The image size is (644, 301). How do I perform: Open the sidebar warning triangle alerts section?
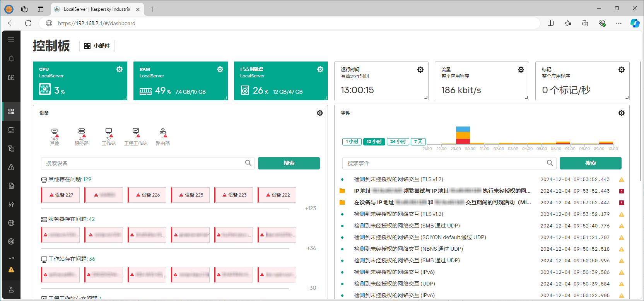[11, 167]
